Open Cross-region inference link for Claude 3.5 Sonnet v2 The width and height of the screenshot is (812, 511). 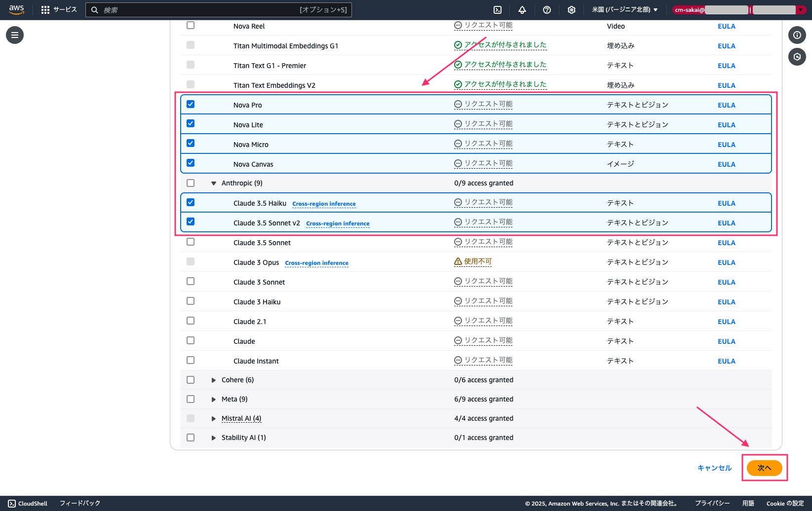338,223
